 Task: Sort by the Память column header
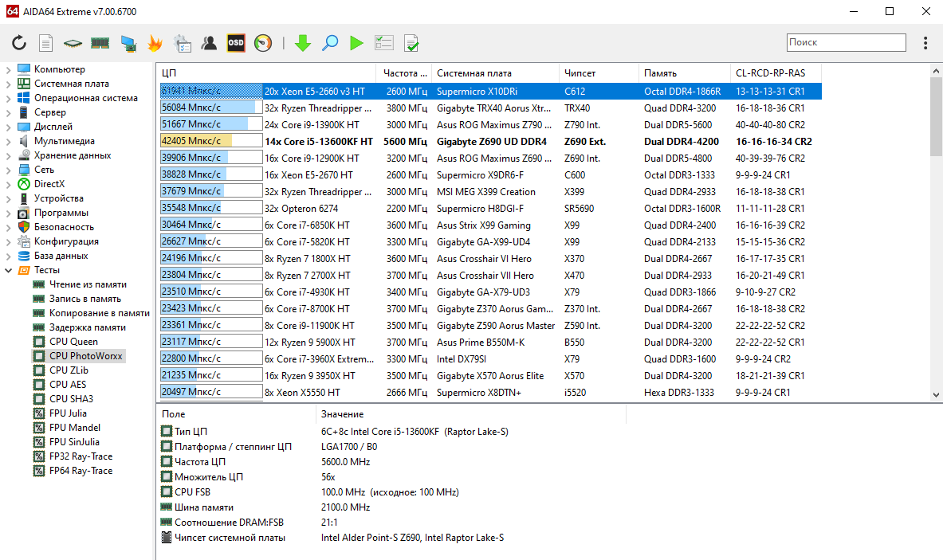point(685,72)
